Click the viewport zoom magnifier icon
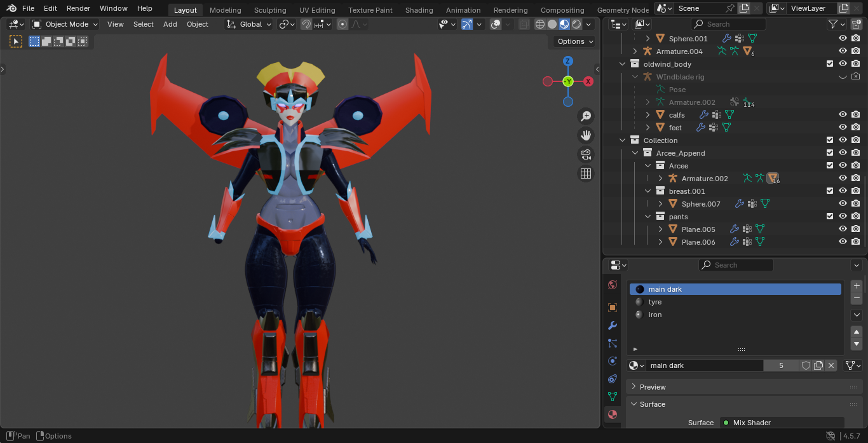Screen dimensions: 868x443 [x=586, y=116]
